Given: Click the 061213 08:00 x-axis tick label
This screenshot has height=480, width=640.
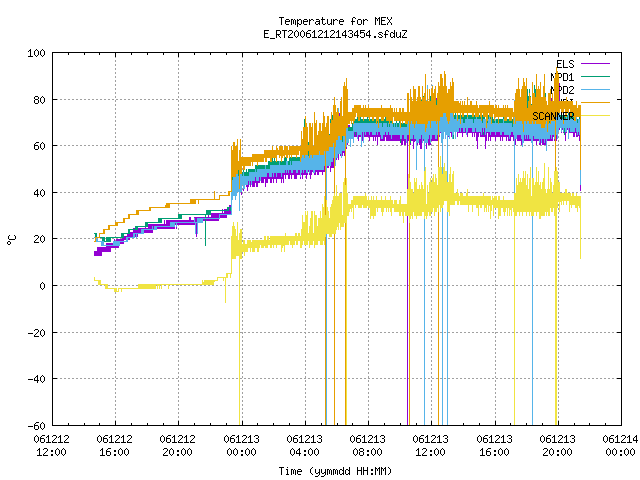Looking at the screenshot, I should [x=368, y=446].
